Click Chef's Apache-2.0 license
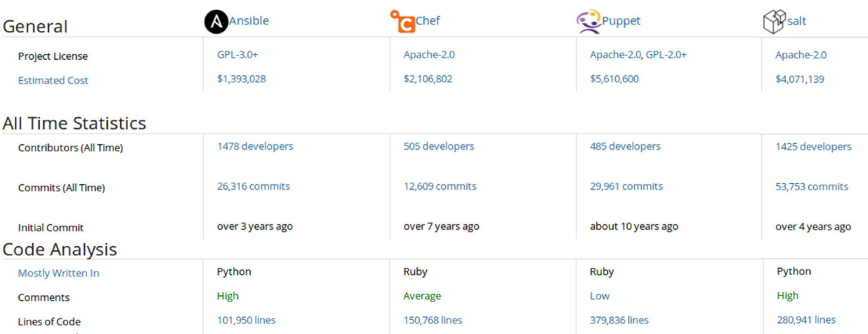This screenshot has height=334, width=868. coord(429,55)
